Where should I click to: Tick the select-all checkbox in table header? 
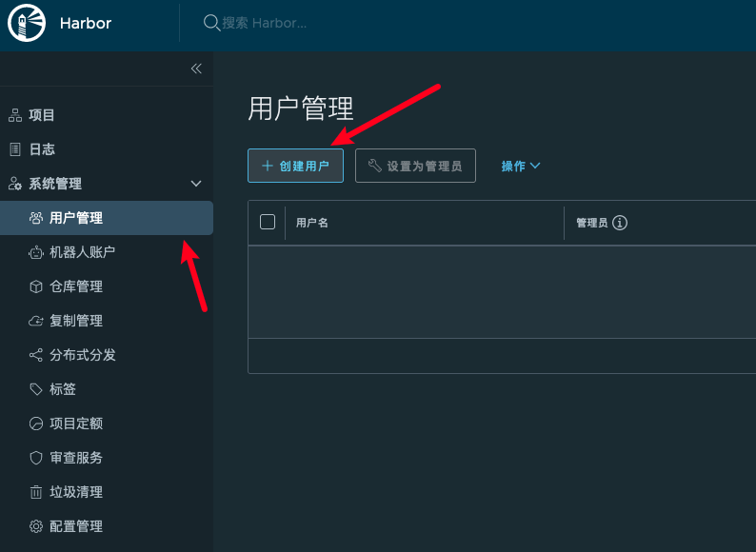click(268, 223)
